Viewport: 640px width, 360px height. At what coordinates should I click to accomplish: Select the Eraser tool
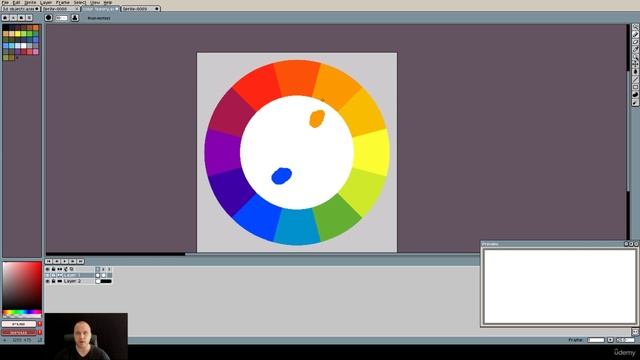[635, 42]
